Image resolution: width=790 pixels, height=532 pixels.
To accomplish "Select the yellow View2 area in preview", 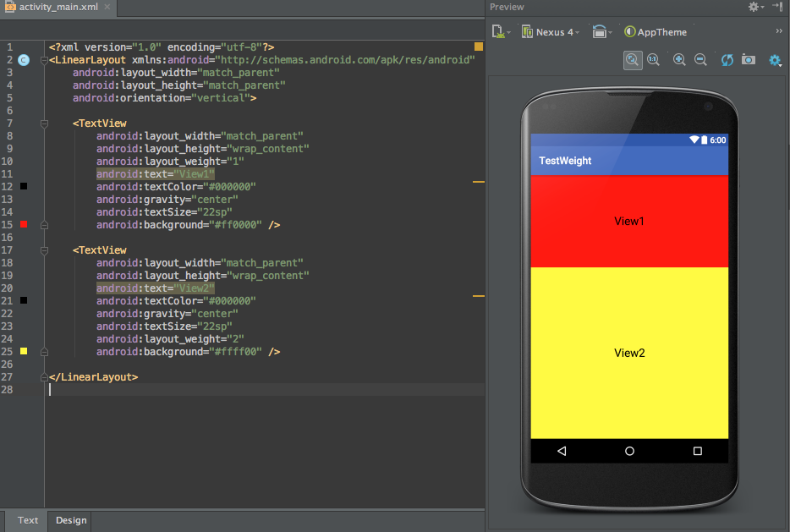I will 629,353.
